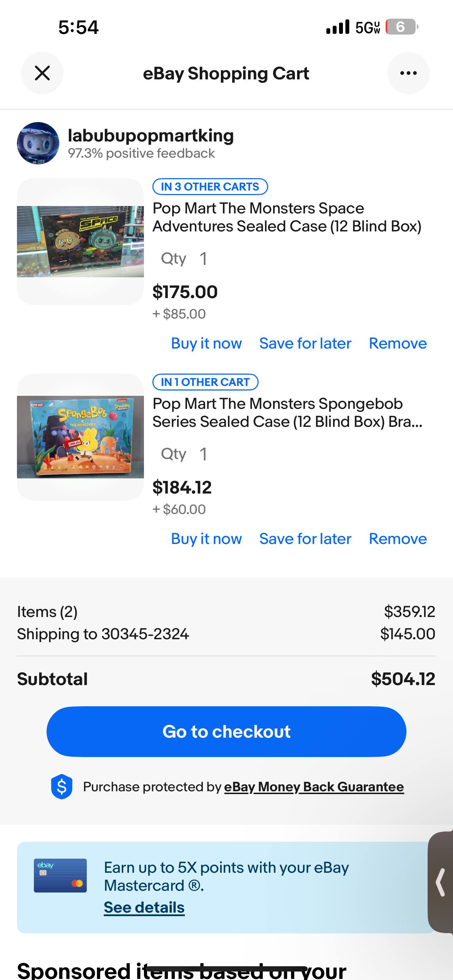Image resolution: width=453 pixels, height=980 pixels.
Task: Open See details for eBay Mastercard
Action: point(144,908)
